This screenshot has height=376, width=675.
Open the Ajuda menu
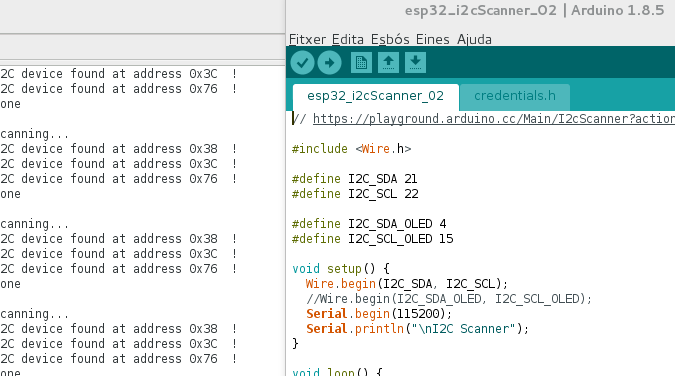tap(474, 39)
